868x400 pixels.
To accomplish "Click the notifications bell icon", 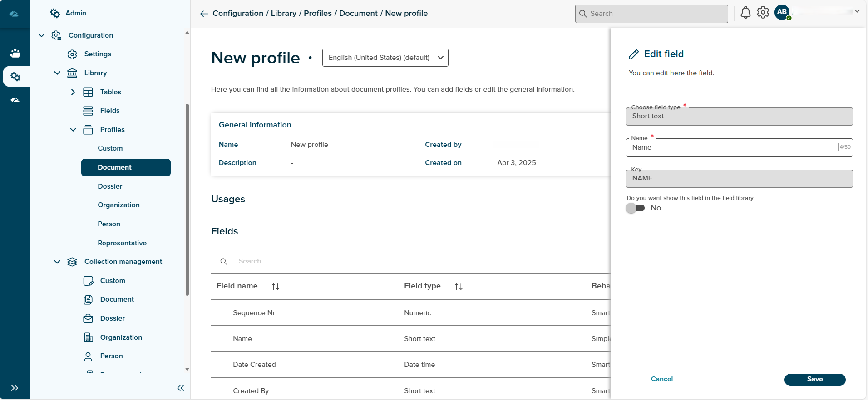I will 745,13.
